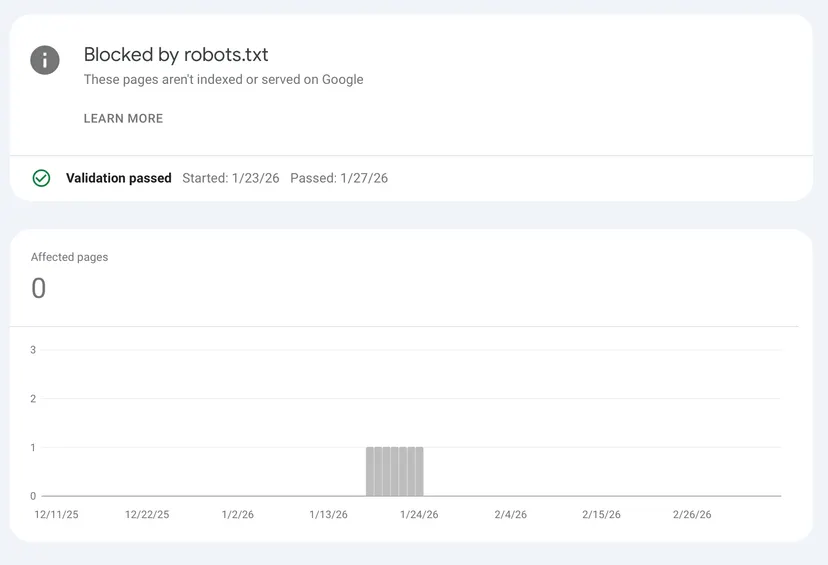Click the 'Passed: 1/27/26' date text
The width and height of the screenshot is (828, 565).
point(338,178)
